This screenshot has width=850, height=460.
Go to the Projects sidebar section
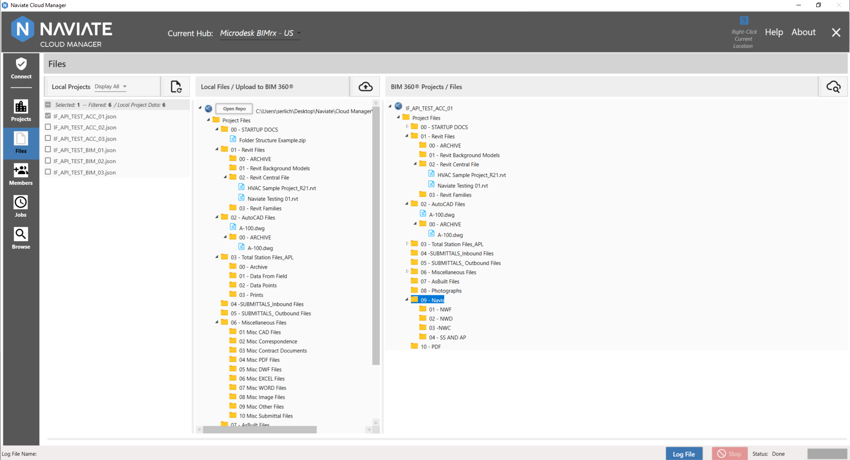point(21,111)
